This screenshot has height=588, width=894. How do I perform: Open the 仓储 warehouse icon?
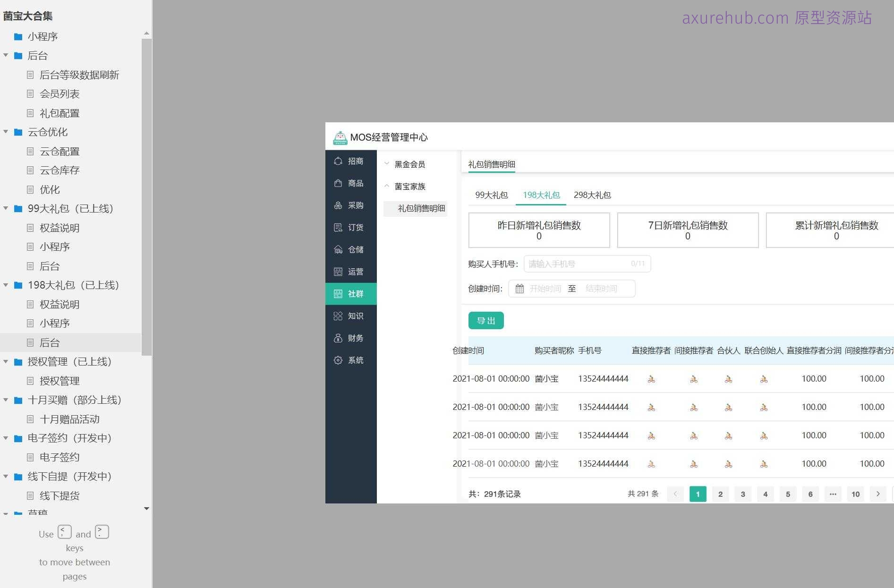pos(338,250)
